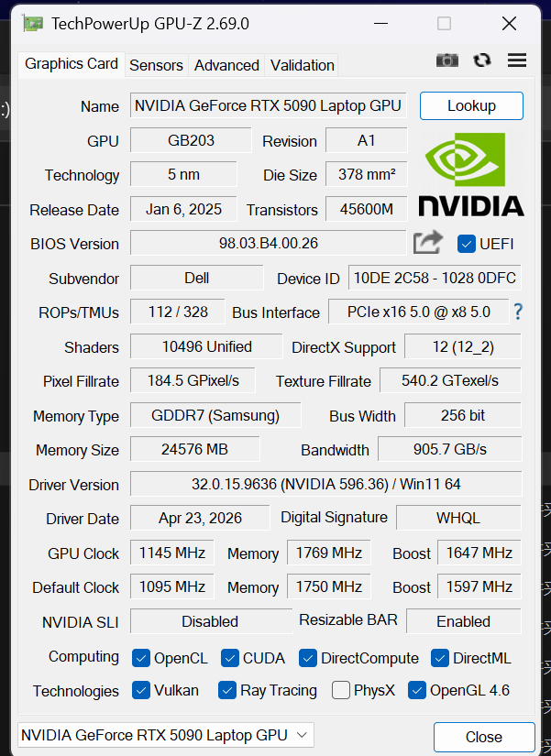Click the BIOS Version field
This screenshot has height=756, width=551.
(269, 243)
